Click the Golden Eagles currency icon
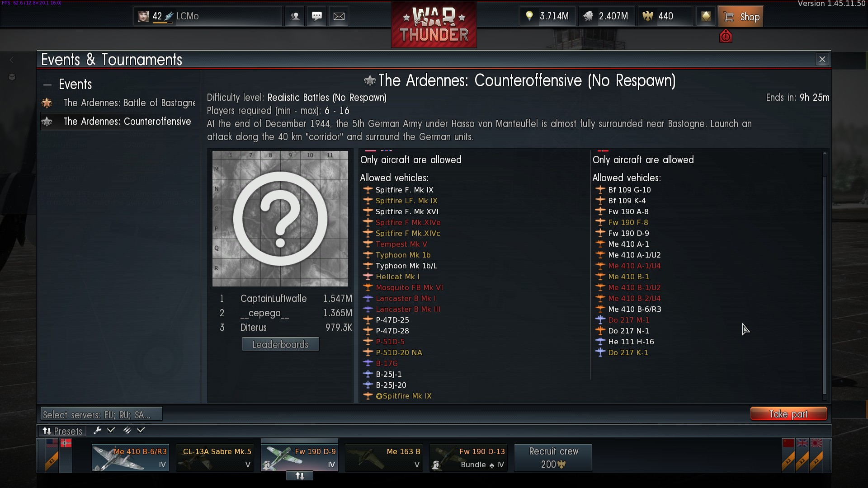 click(648, 17)
